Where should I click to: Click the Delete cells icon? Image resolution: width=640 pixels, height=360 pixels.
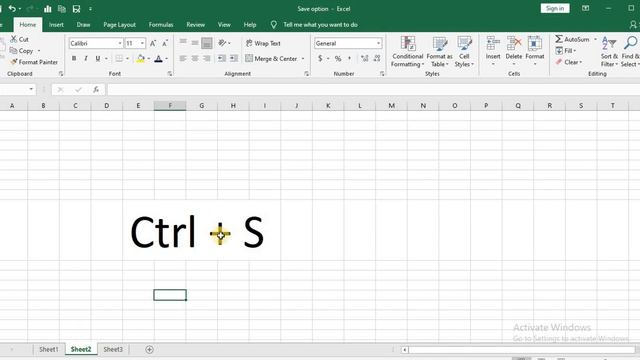514,43
